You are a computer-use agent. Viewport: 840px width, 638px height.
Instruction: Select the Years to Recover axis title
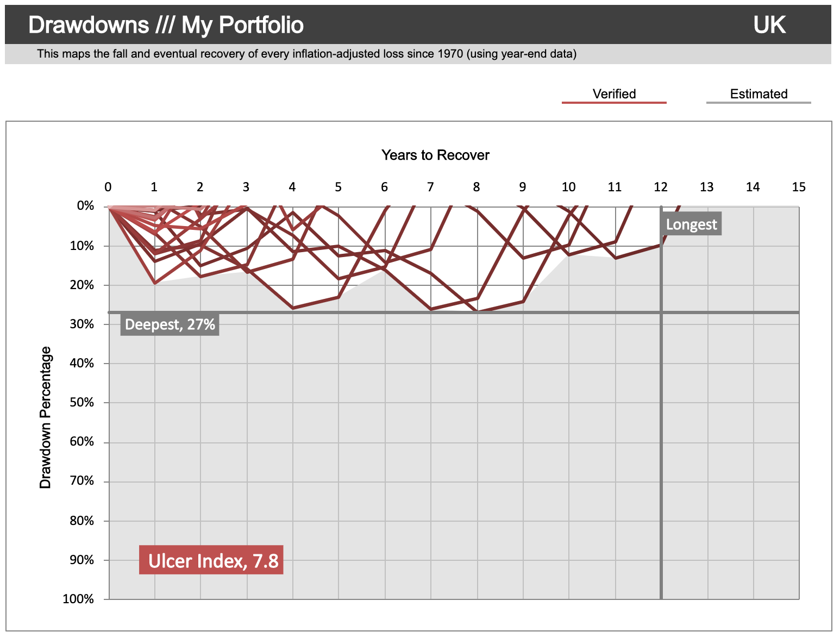[x=435, y=155]
